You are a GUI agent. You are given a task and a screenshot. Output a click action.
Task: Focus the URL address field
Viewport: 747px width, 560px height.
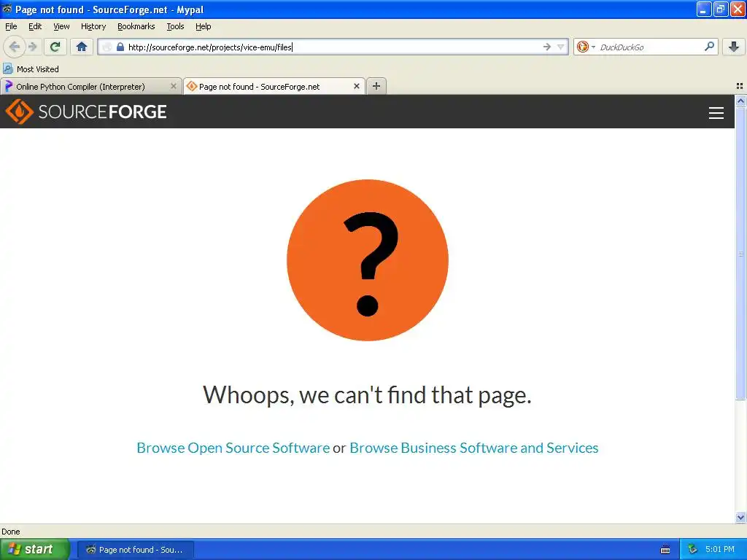point(333,47)
